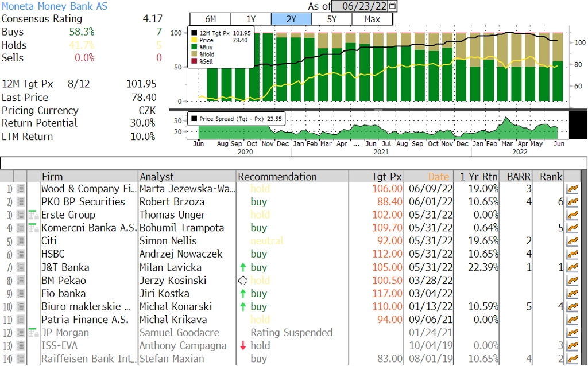This screenshot has width=588, height=366.
Task: Click the red downgrade arrow in the ISS-EVA row
Action: tap(243, 346)
